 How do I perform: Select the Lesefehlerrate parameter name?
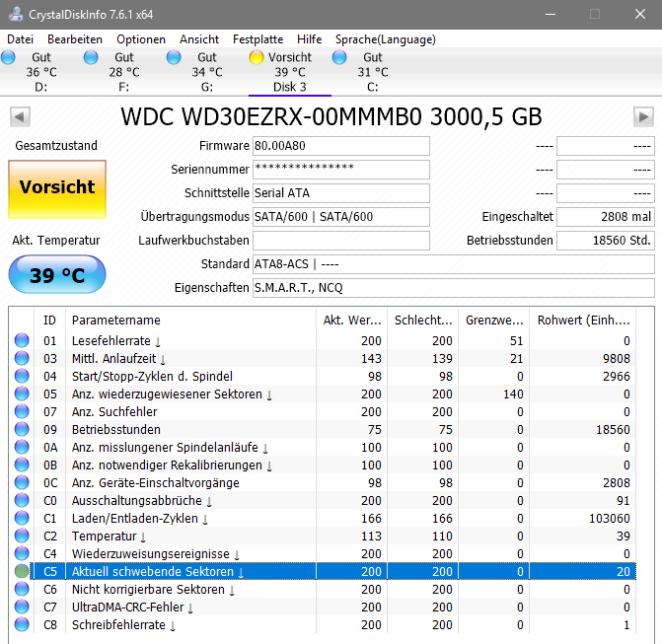click(x=116, y=340)
